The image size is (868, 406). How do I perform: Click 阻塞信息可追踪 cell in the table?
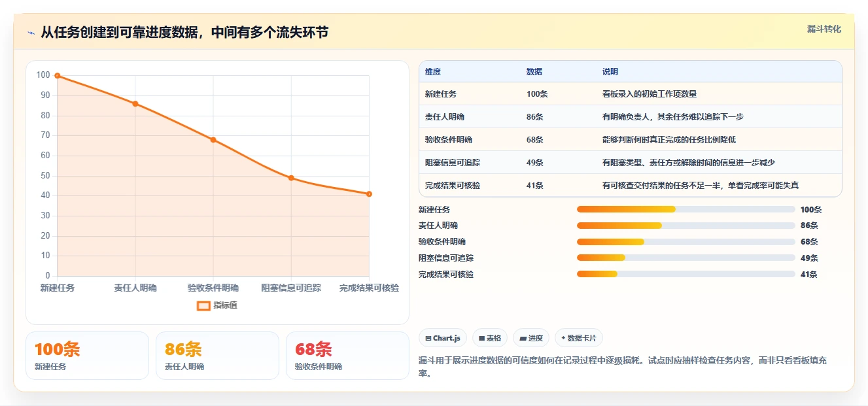453,163
